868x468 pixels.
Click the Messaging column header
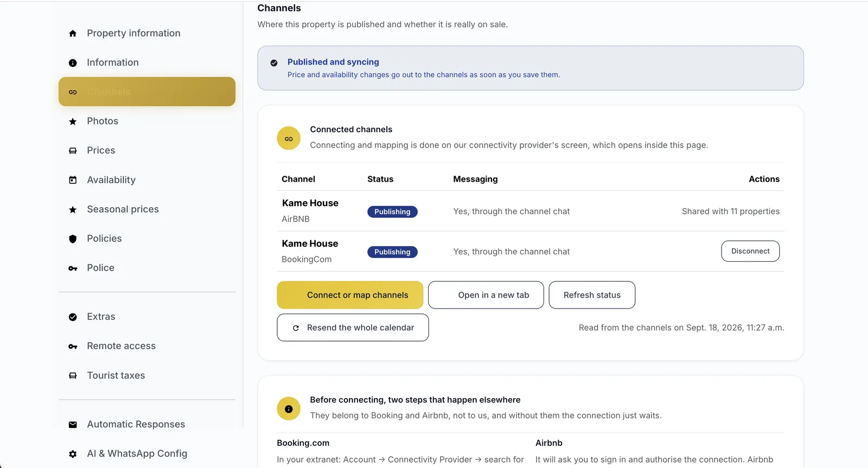(475, 179)
